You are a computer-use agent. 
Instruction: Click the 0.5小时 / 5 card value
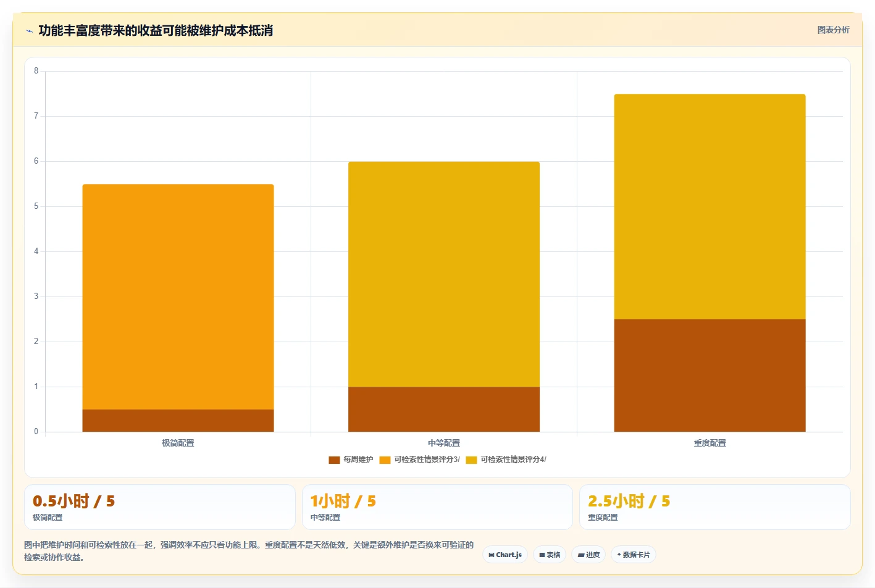[x=73, y=501]
